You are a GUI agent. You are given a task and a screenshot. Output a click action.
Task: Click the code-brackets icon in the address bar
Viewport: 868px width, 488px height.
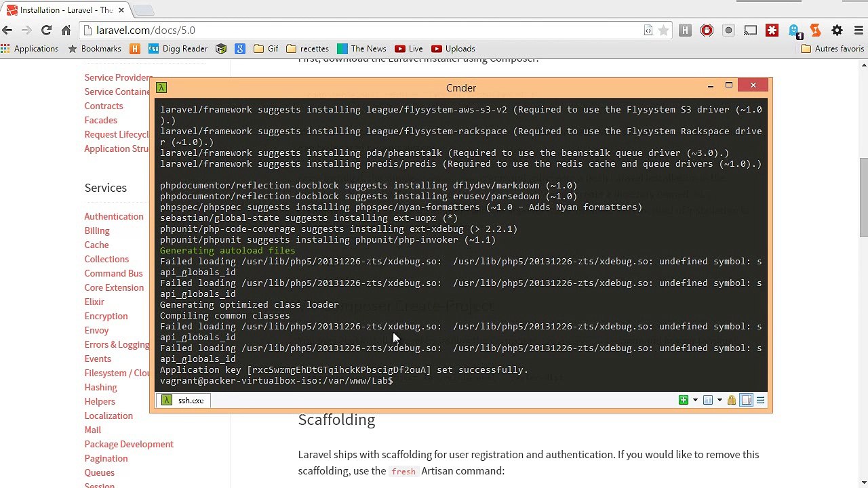(648, 30)
